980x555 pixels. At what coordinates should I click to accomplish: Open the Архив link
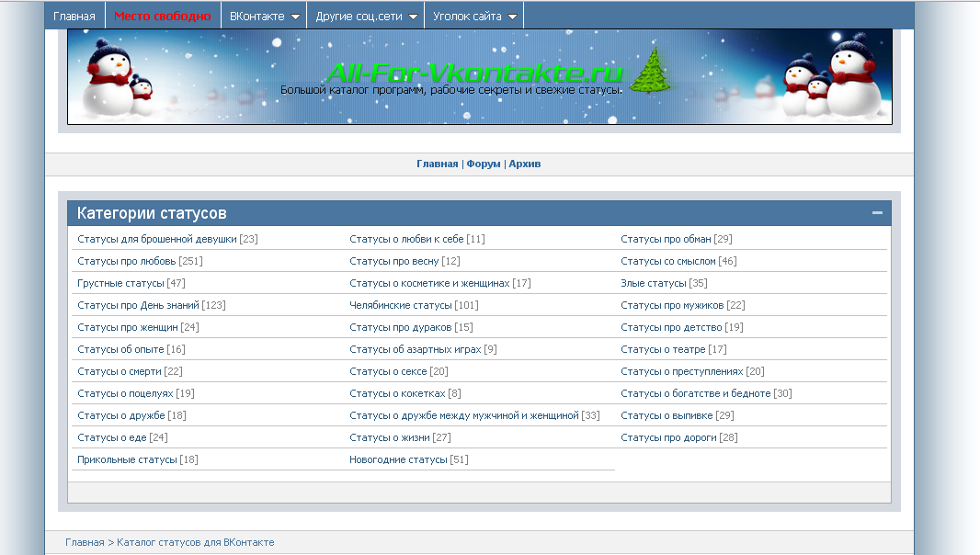click(524, 164)
